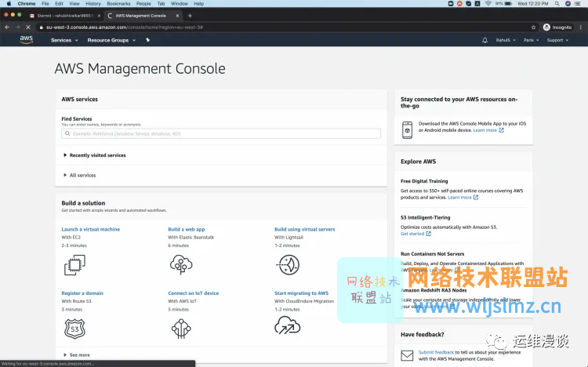Open the People menu

(x=143, y=3)
